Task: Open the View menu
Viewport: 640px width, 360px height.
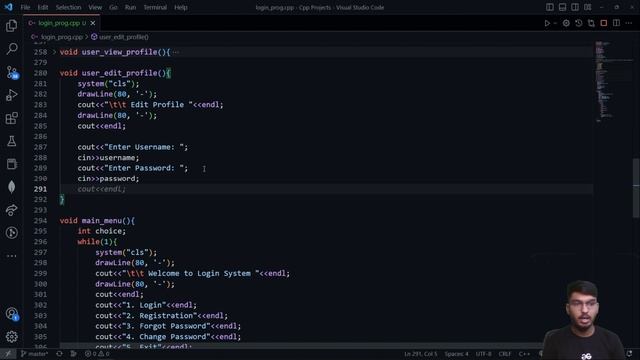Action: tap(95, 7)
